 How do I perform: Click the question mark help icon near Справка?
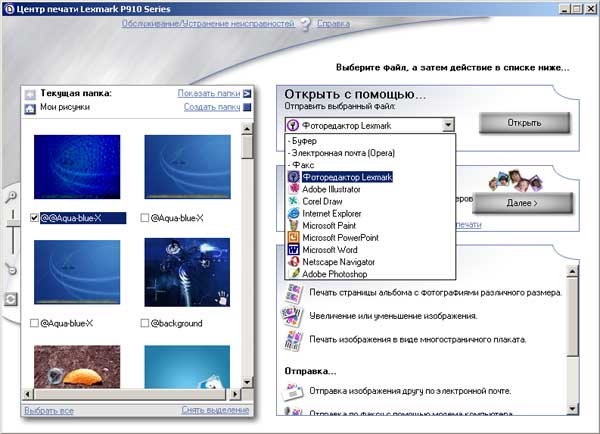[x=305, y=24]
